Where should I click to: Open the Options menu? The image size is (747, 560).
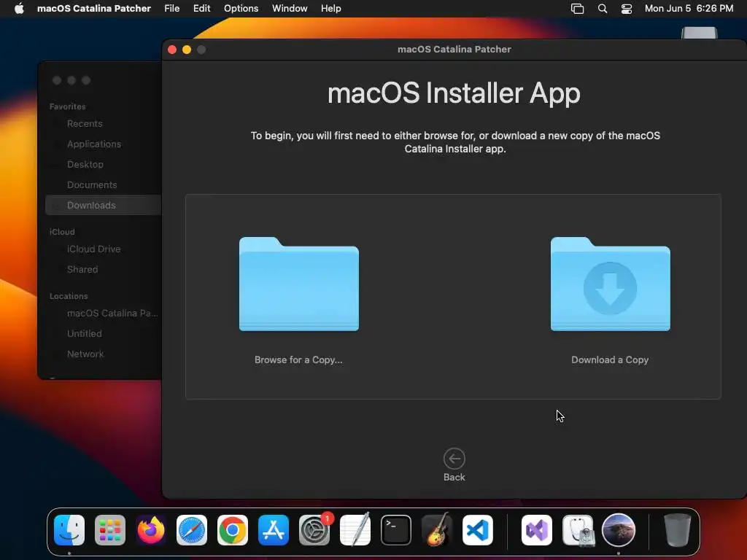(x=241, y=9)
